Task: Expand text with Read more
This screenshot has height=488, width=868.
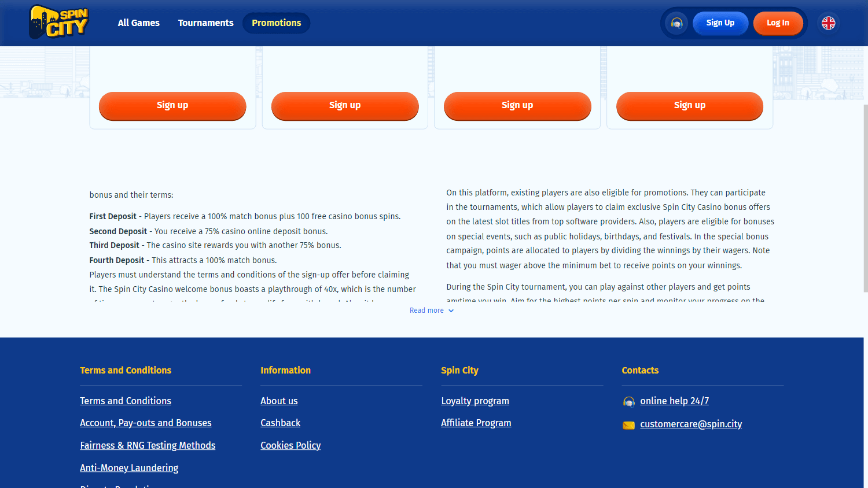Action: (x=432, y=310)
